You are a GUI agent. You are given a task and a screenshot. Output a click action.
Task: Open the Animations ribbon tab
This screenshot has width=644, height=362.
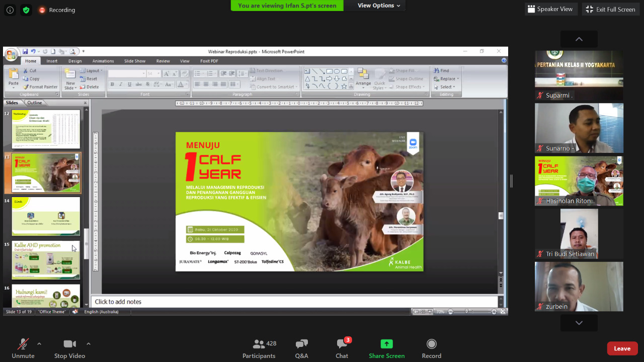pyautogui.click(x=103, y=61)
